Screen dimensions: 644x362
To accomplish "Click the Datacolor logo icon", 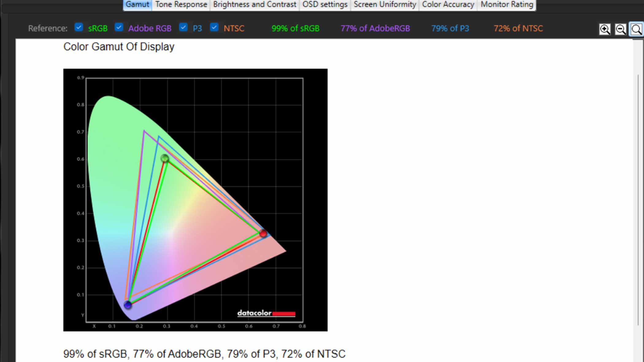I will pos(262,313).
